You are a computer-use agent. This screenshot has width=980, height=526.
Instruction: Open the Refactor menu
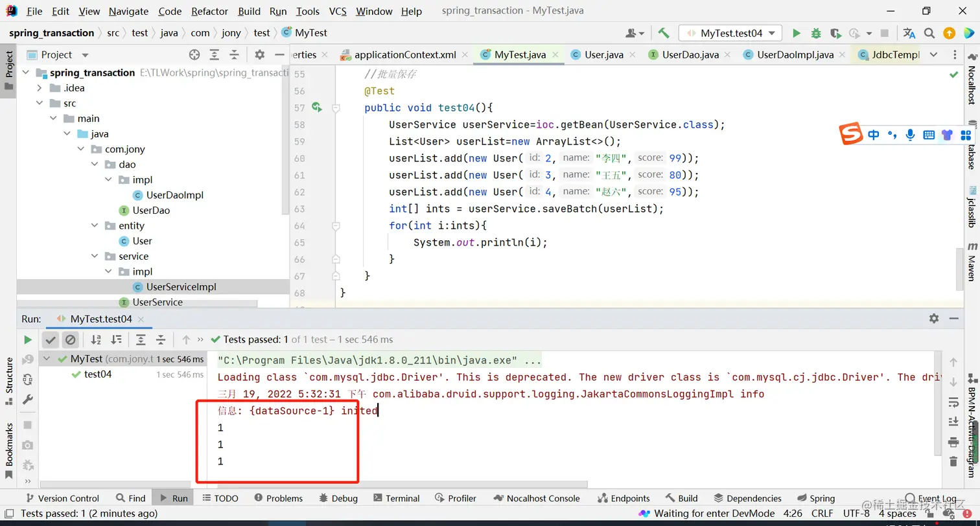click(210, 11)
